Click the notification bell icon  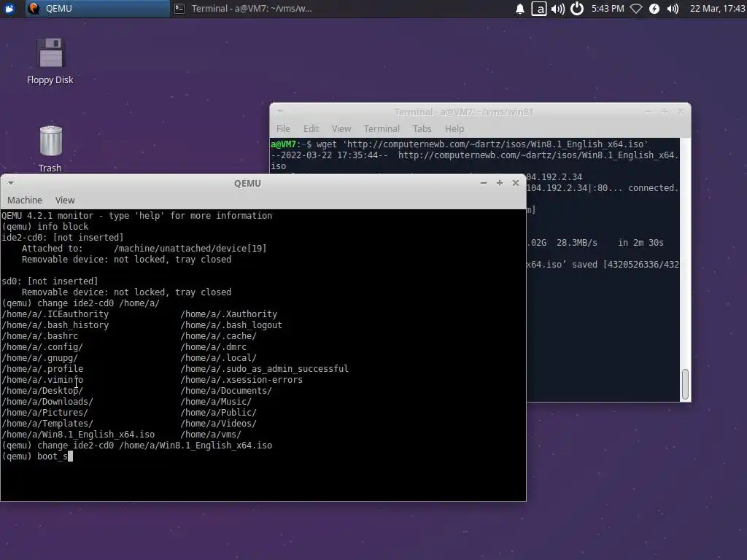click(519, 9)
